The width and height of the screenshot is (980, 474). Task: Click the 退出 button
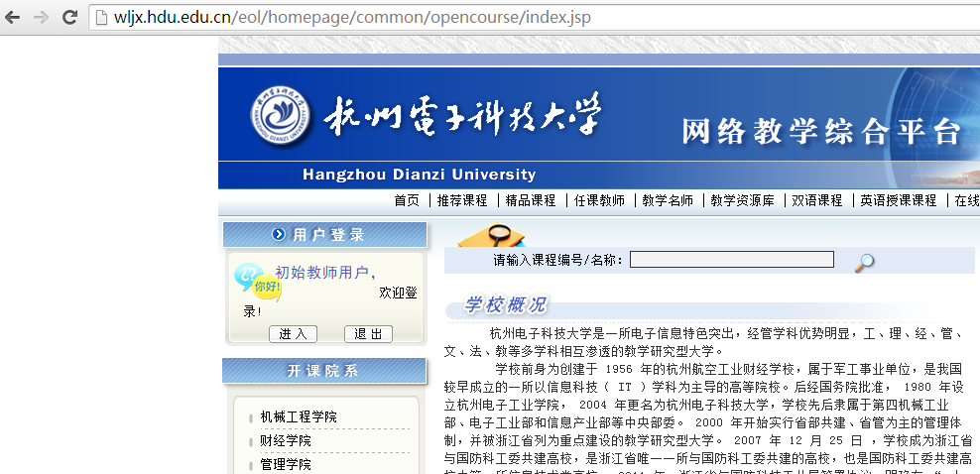[x=368, y=333]
